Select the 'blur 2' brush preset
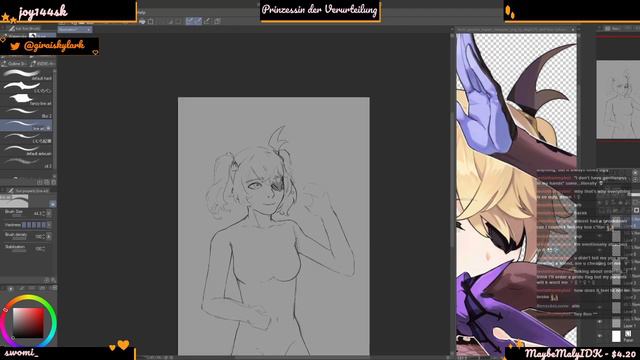Viewport: 640px width, 360px height. pos(27,113)
